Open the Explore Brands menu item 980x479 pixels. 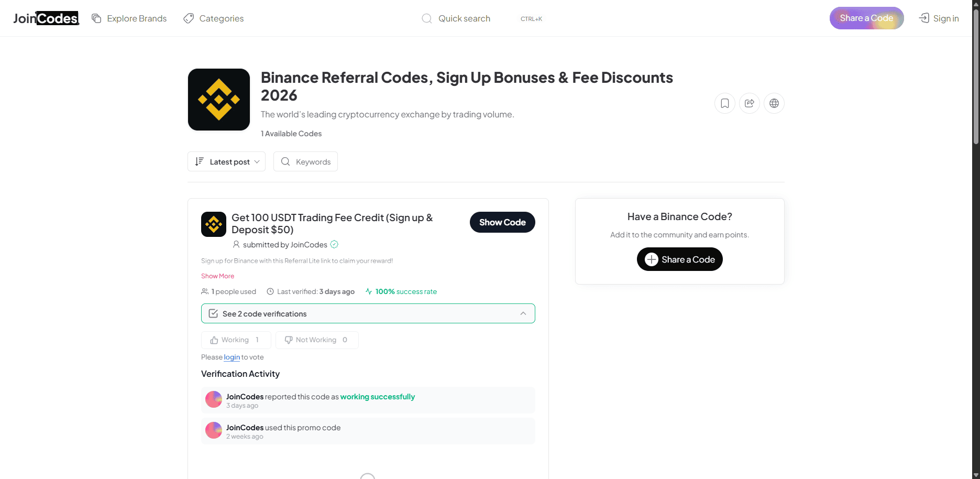(x=129, y=18)
